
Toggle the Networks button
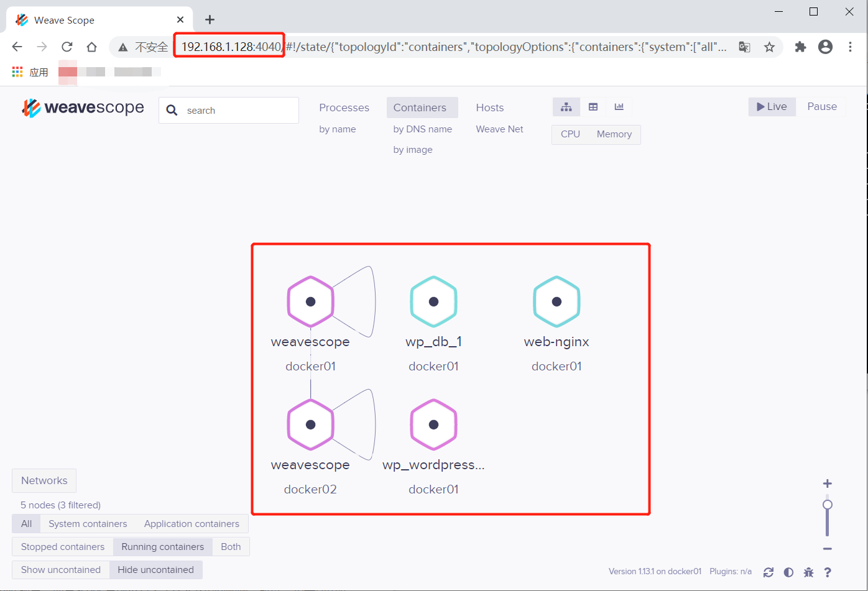[x=44, y=480]
